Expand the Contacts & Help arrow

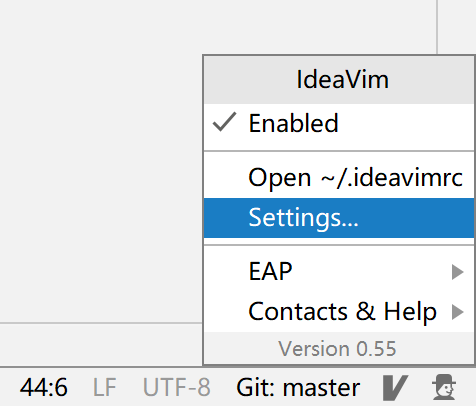(x=458, y=312)
